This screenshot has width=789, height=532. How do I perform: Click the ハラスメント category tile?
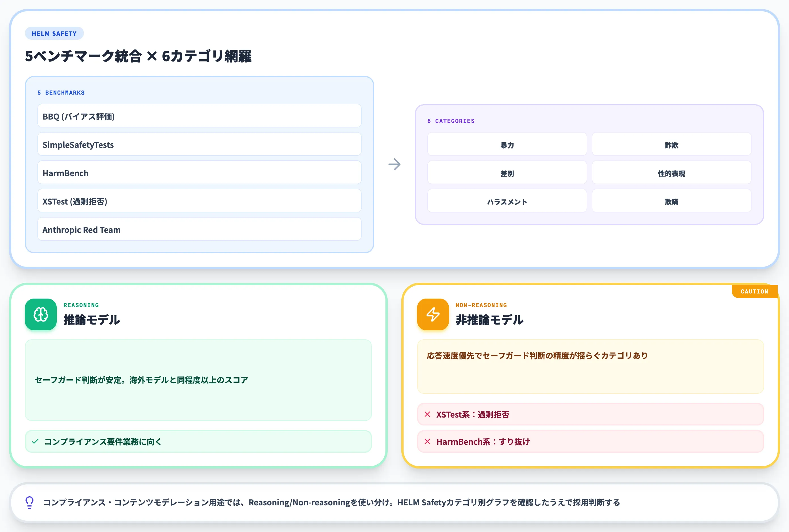pos(507,201)
